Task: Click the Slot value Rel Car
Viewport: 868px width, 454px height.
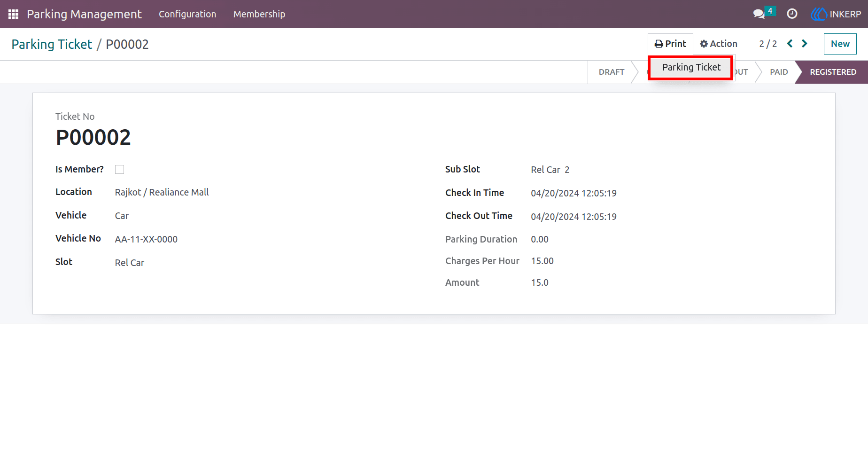Action: coord(130,263)
